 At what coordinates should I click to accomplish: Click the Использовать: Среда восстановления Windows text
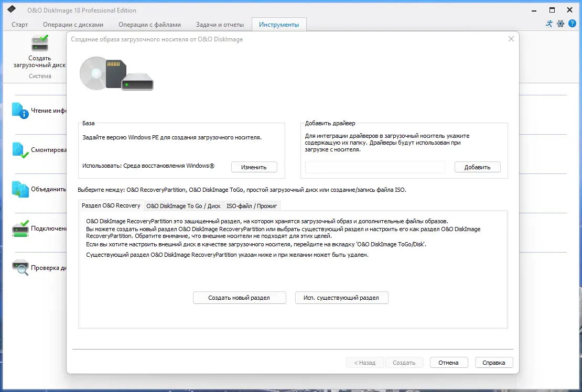[148, 166]
